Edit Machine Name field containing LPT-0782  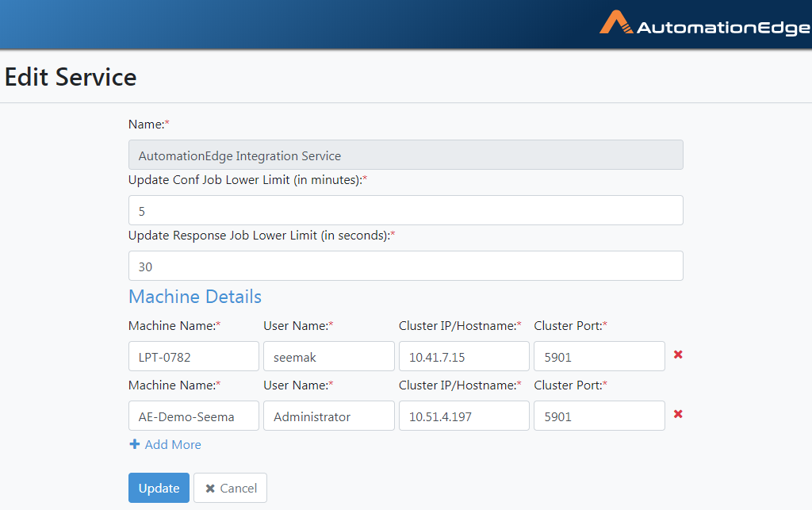coord(193,356)
